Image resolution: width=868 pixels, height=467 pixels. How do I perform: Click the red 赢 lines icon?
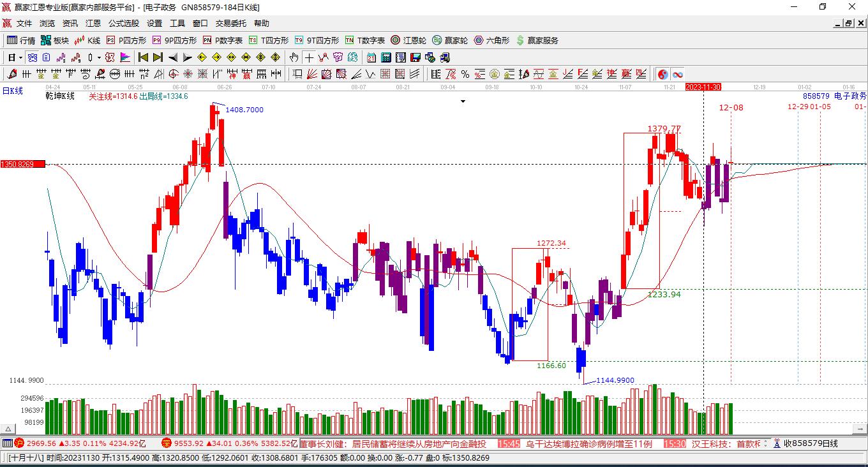tap(626, 74)
